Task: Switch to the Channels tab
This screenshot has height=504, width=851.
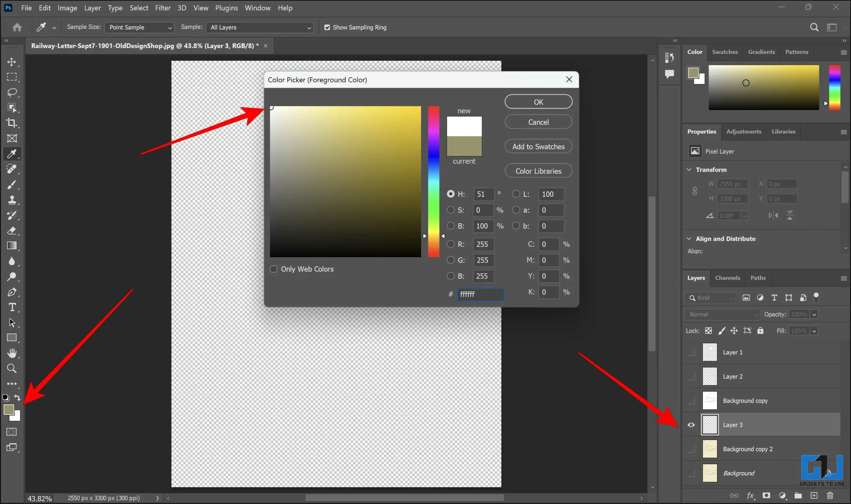Action: pyautogui.click(x=727, y=278)
